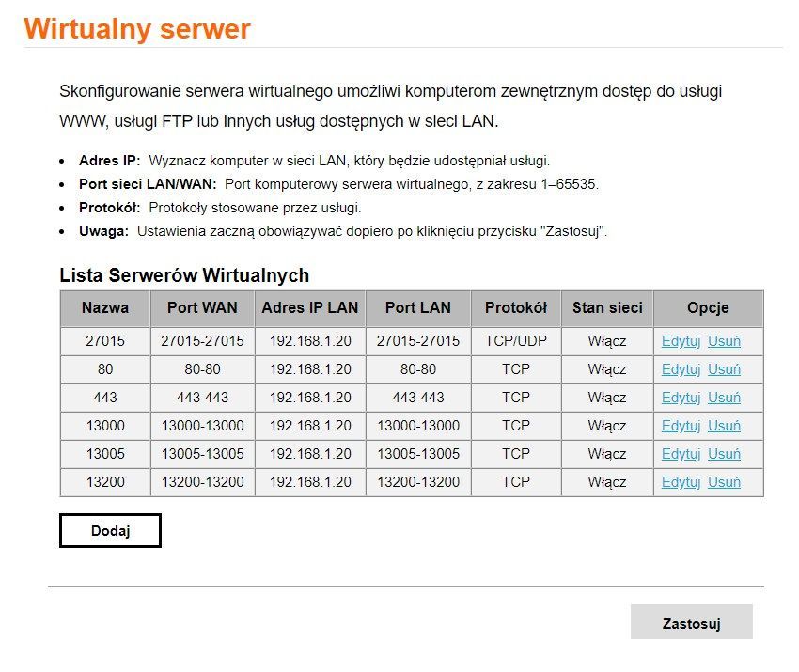799x672 pixels.
Task: Remove the 443 server rule
Action: click(x=726, y=398)
